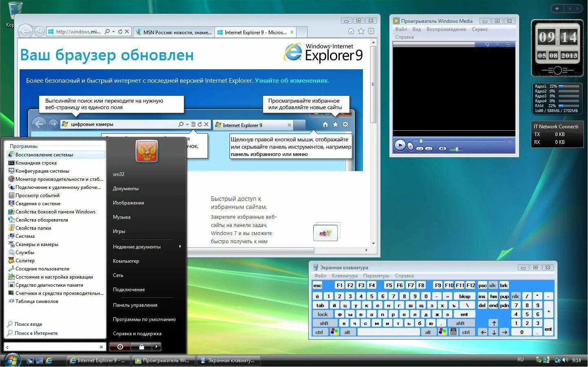Click the volume speaker icon in system tray
The width and height of the screenshot is (588, 367).
coord(565,360)
